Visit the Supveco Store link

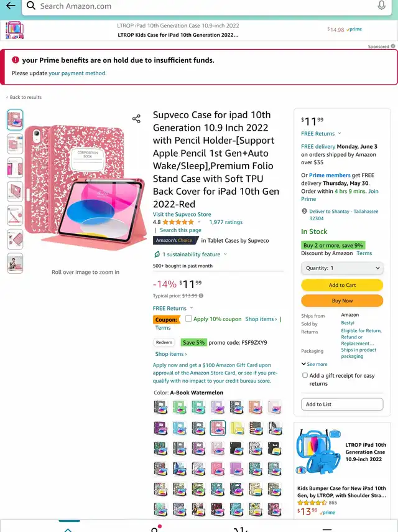click(x=182, y=214)
